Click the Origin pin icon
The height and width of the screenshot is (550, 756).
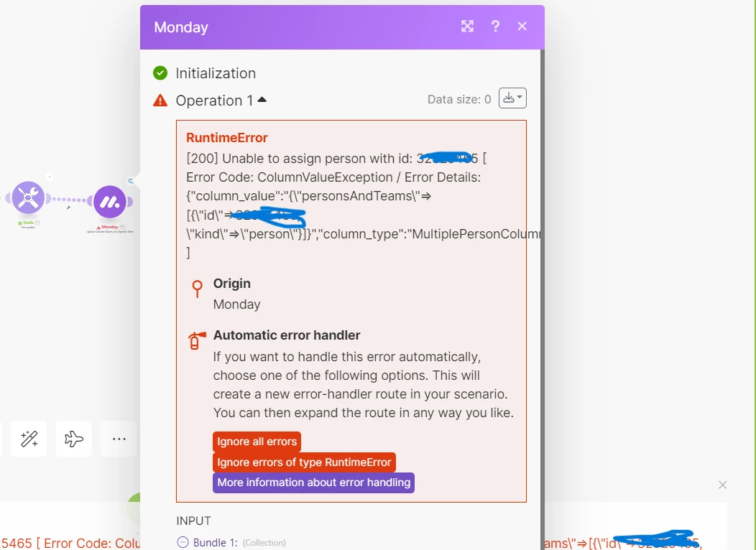197,289
